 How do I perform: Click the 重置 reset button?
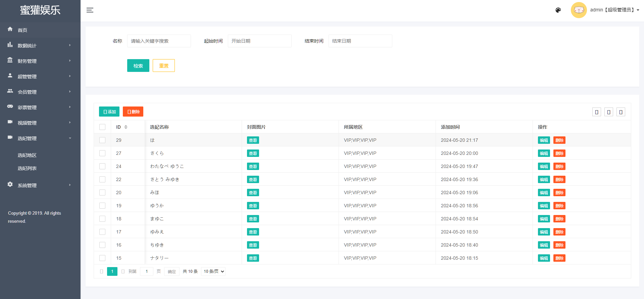tap(163, 66)
